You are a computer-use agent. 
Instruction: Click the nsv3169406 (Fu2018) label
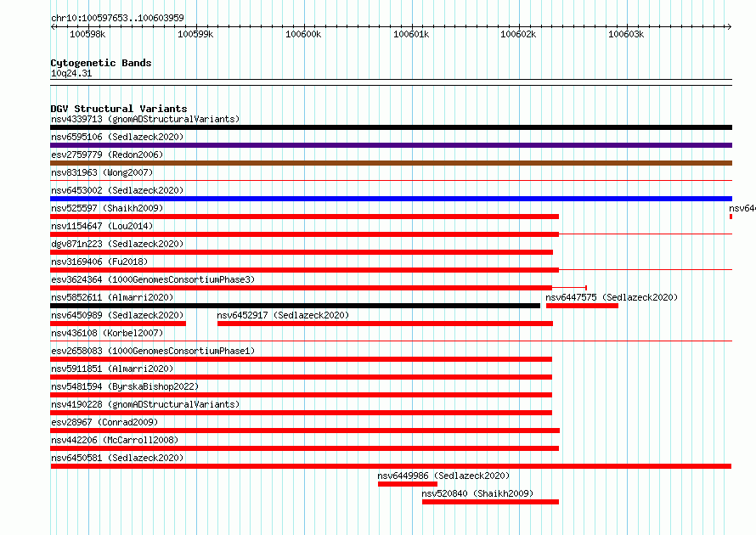99,262
